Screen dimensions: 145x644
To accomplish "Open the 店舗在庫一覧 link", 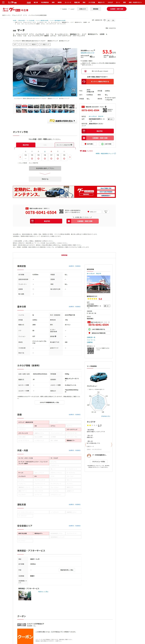I will click(91, 337).
